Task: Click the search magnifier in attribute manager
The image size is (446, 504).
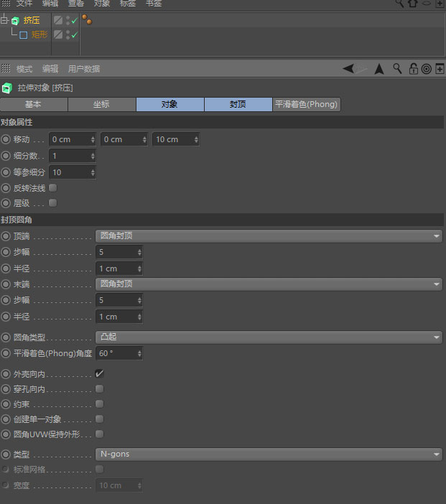Action: point(397,68)
